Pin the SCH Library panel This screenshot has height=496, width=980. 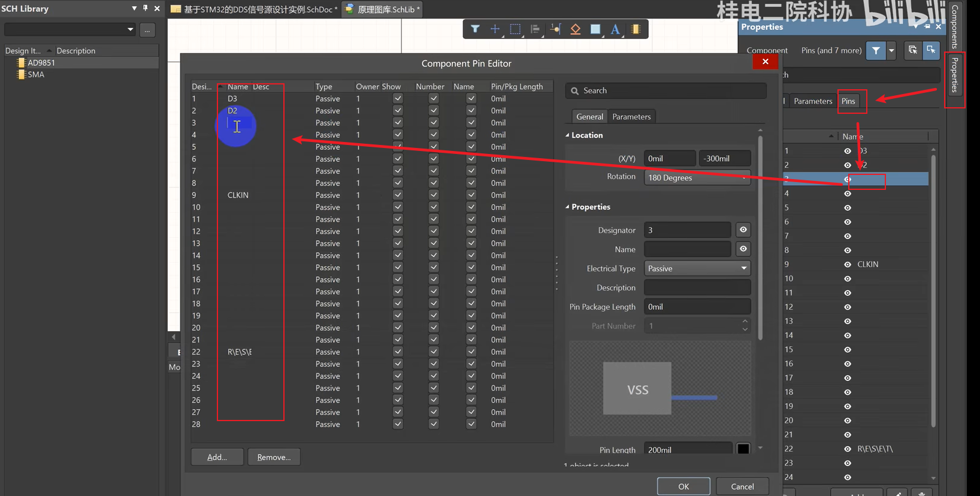(145, 8)
